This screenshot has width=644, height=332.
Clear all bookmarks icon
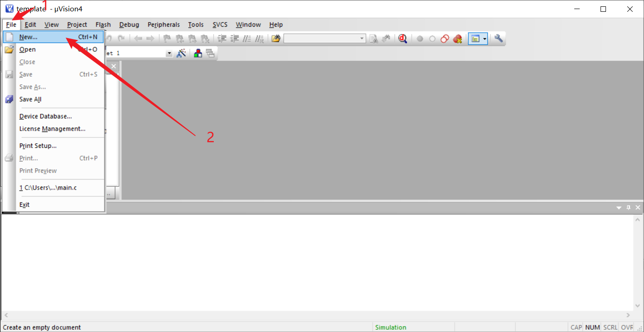[x=205, y=39]
